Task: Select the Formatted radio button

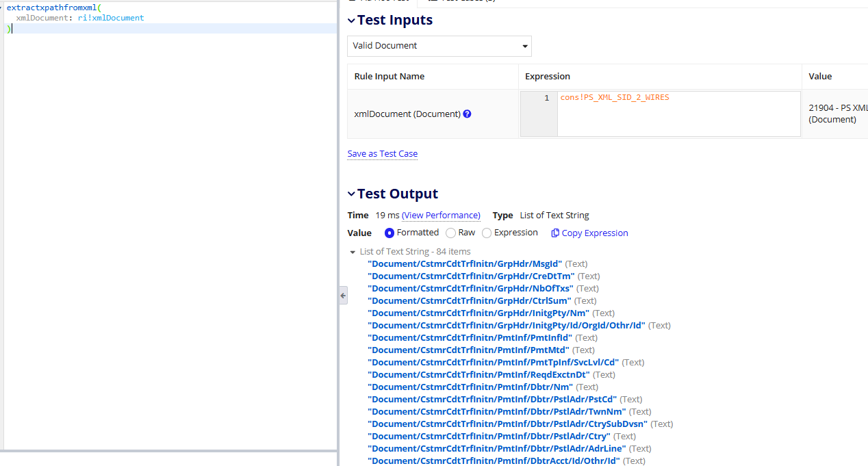Action: pos(390,233)
